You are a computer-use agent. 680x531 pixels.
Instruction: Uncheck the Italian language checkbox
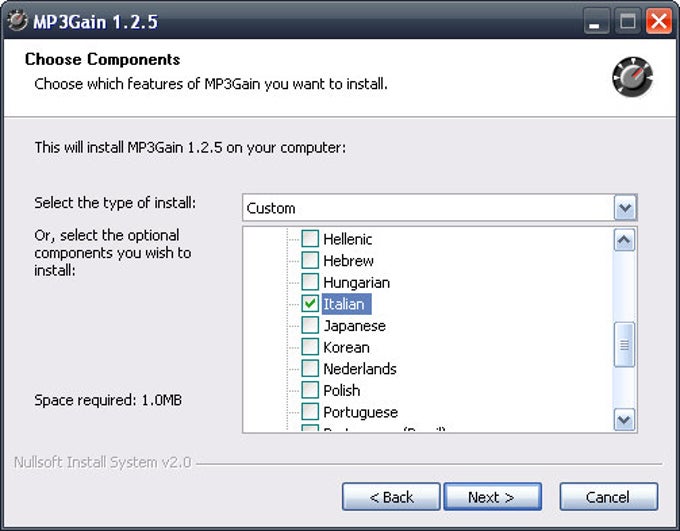click(310, 304)
